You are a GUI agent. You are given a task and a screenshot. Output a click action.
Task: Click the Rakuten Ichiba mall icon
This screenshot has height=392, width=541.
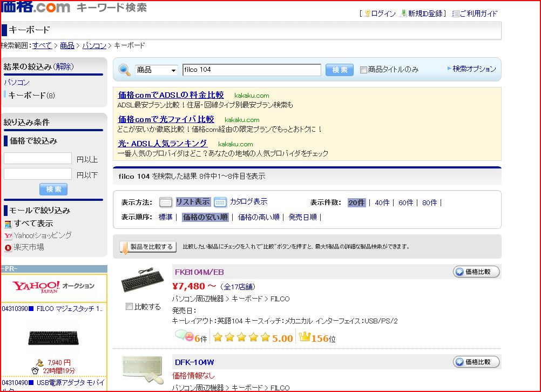pos(8,247)
